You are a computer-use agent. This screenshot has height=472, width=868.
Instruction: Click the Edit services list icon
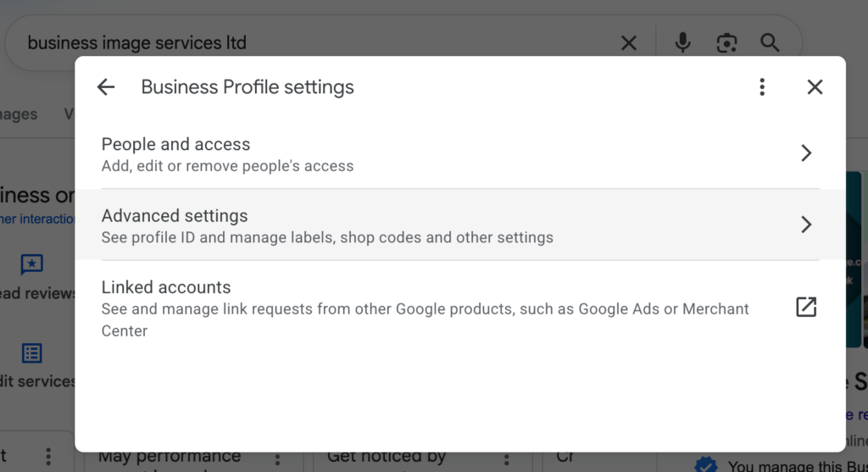(31, 353)
